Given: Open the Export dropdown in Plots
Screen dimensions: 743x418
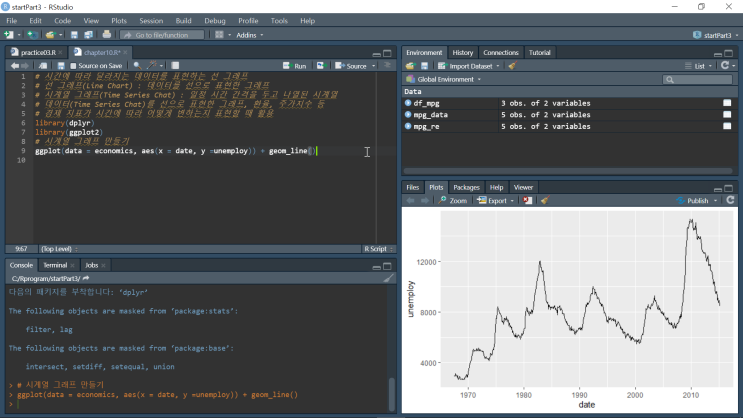Looking at the screenshot, I should [x=495, y=201].
